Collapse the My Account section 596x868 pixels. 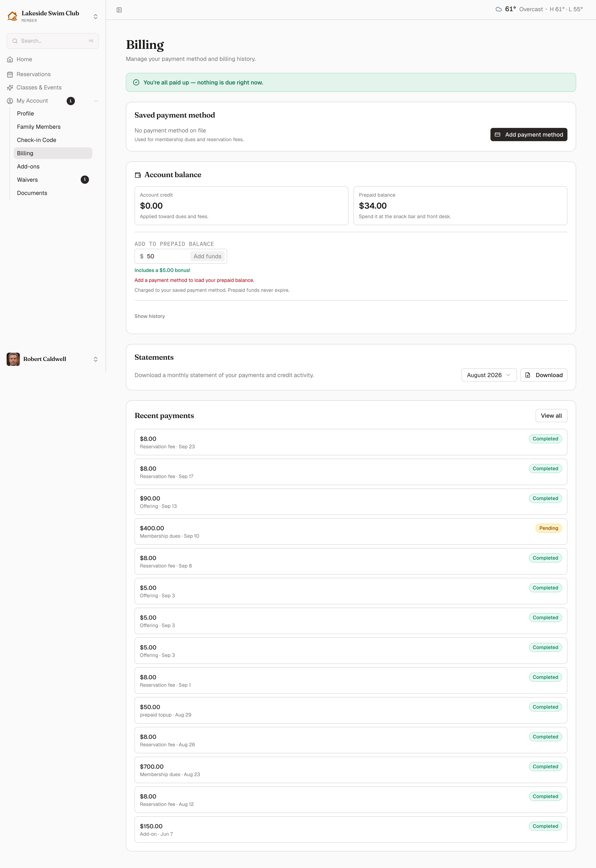click(96, 101)
